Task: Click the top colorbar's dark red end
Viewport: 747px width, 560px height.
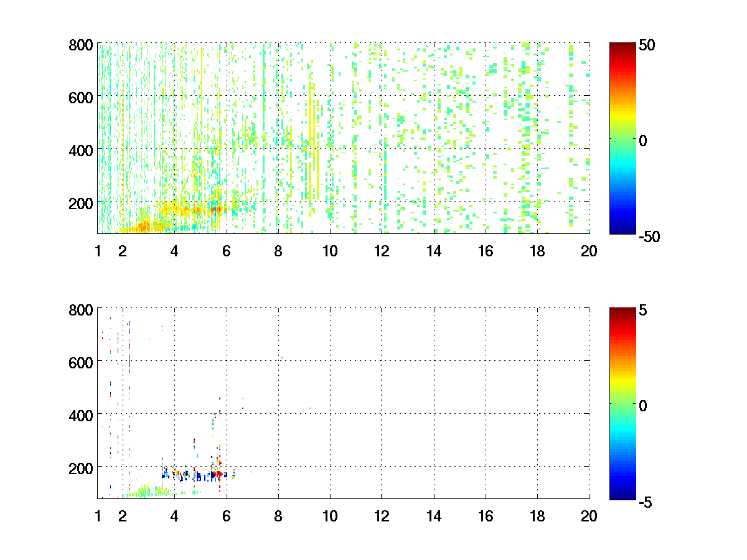Action: tap(622, 47)
